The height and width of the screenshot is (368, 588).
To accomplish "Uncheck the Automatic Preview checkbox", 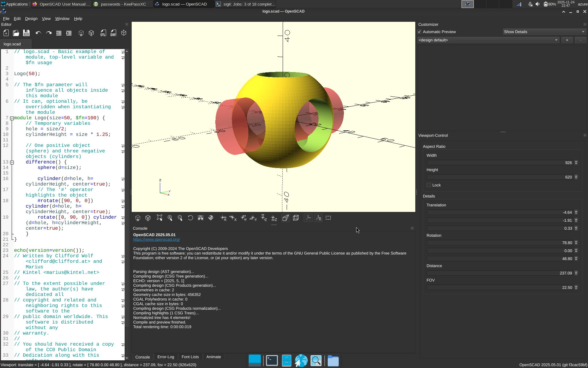I will (x=420, y=32).
